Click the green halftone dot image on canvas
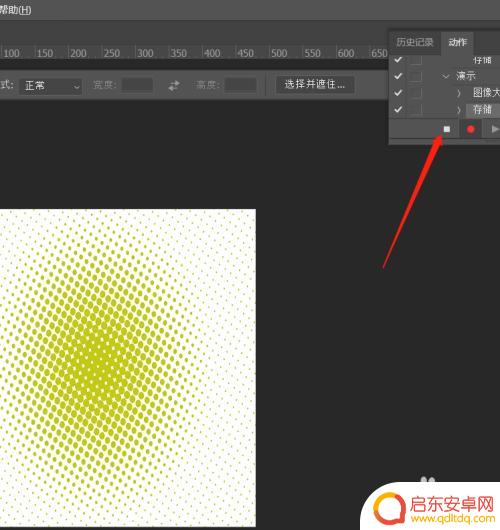The width and height of the screenshot is (500, 530). tap(128, 368)
